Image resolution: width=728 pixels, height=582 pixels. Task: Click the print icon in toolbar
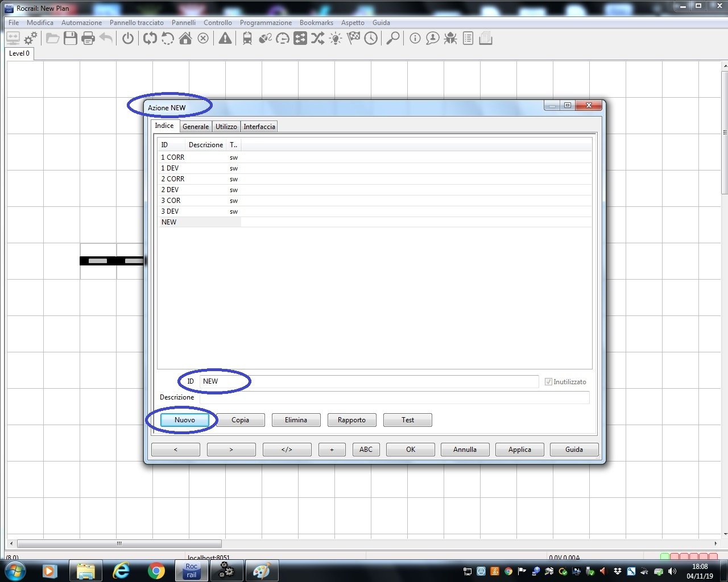[x=88, y=39]
